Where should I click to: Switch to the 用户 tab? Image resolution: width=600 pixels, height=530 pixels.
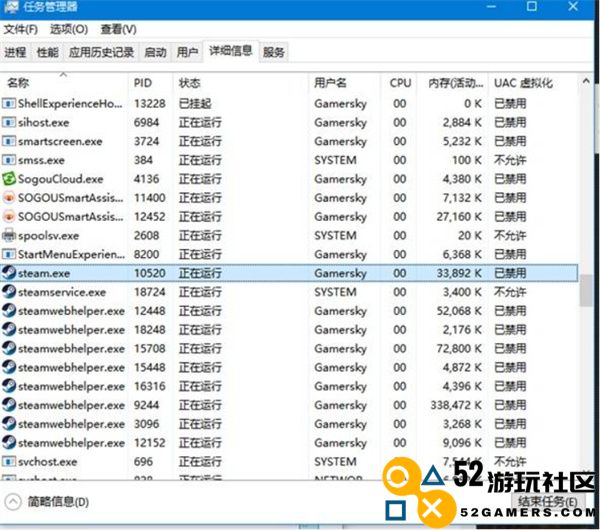pyautogui.click(x=187, y=52)
